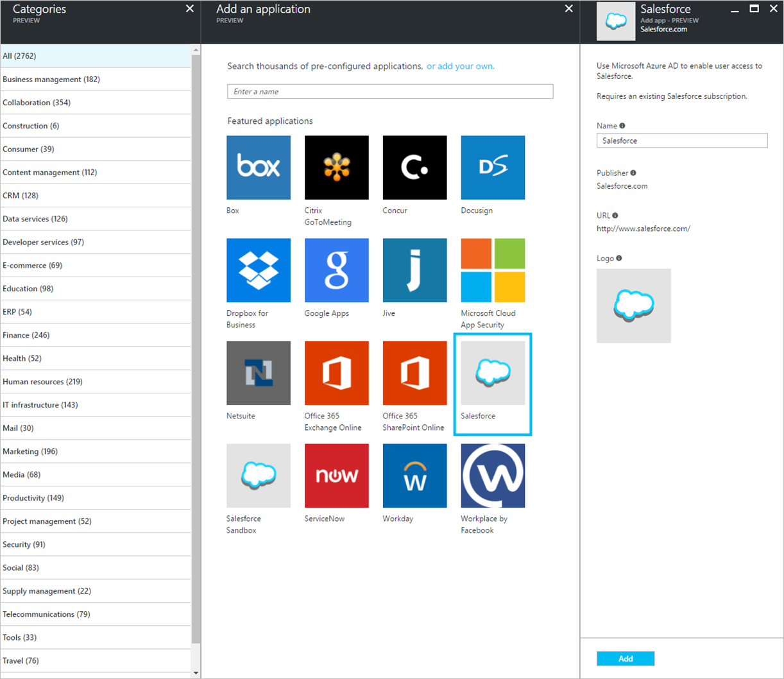
Task: Select the CRM (128) category
Action: click(x=96, y=196)
